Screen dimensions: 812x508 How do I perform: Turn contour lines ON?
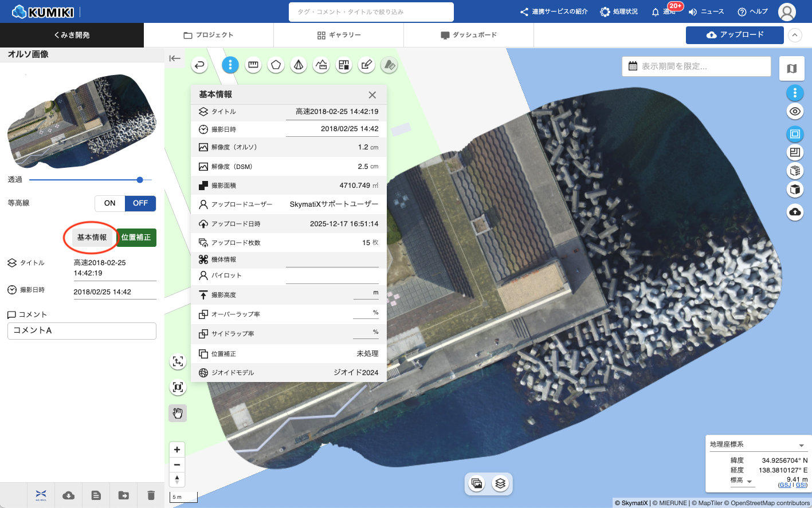pos(110,203)
